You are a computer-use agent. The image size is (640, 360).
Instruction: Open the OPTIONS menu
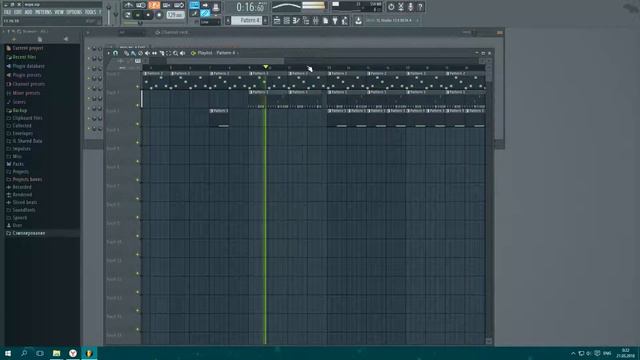tap(74, 12)
